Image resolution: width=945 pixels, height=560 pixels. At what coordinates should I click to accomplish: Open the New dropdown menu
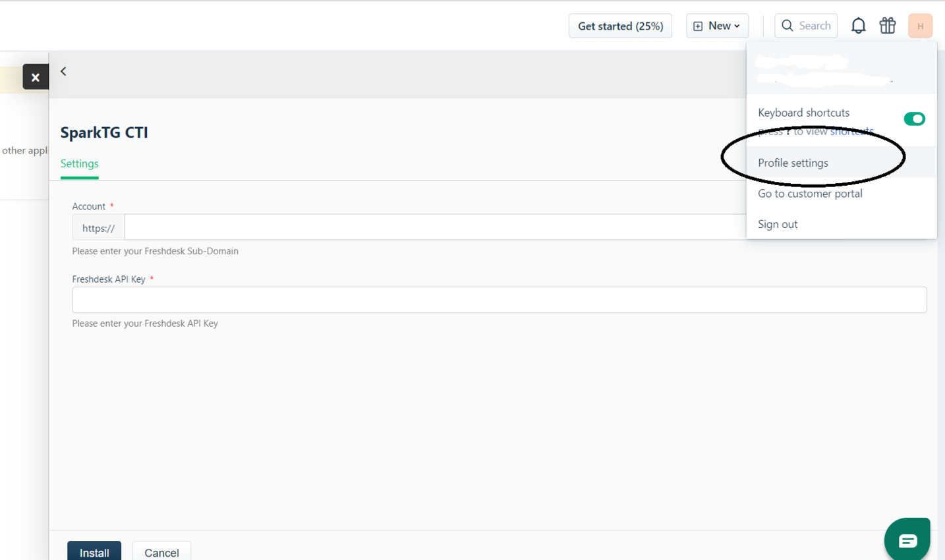(x=717, y=25)
